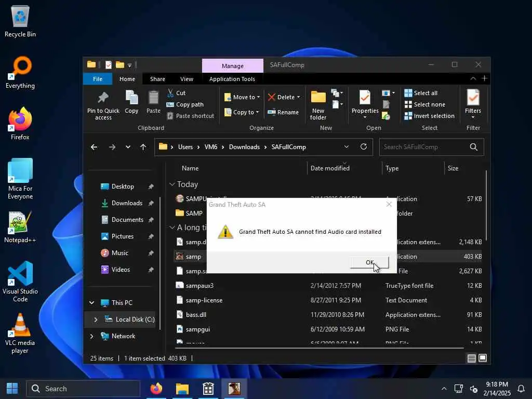The height and width of the screenshot is (399, 532).
Task: Open Recycle Bin on the desktop
Action: click(x=20, y=21)
